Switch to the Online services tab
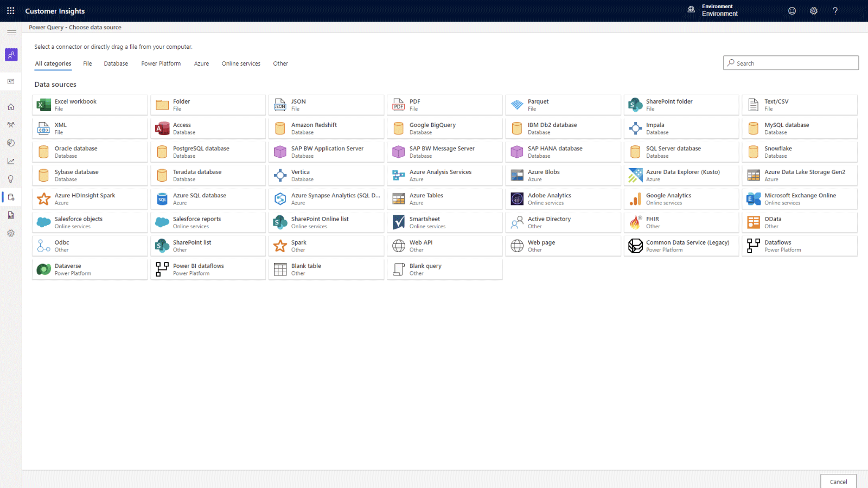 (241, 63)
